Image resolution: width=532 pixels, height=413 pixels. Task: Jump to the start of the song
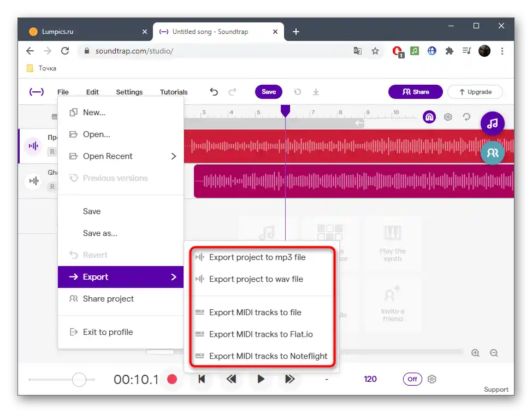coord(202,379)
